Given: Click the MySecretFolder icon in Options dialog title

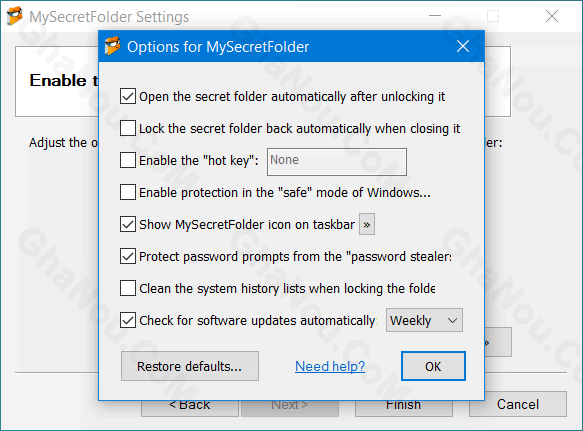Looking at the screenshot, I should tap(112, 46).
